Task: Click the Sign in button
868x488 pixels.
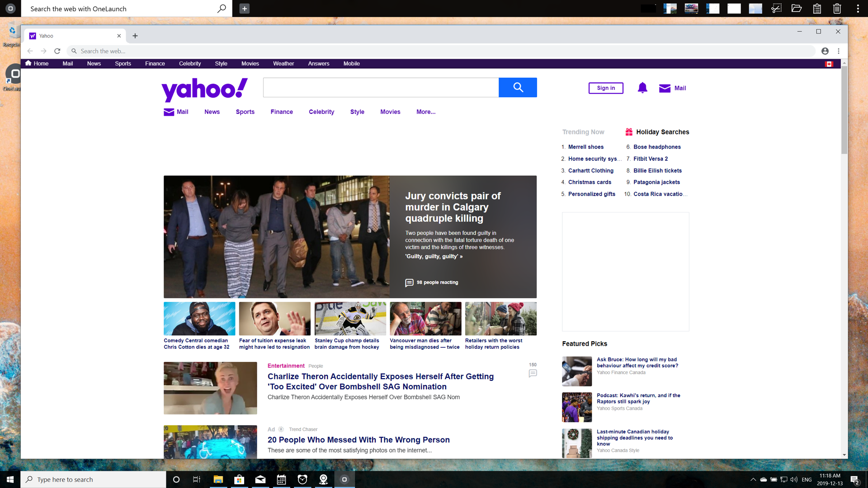Action: click(606, 88)
